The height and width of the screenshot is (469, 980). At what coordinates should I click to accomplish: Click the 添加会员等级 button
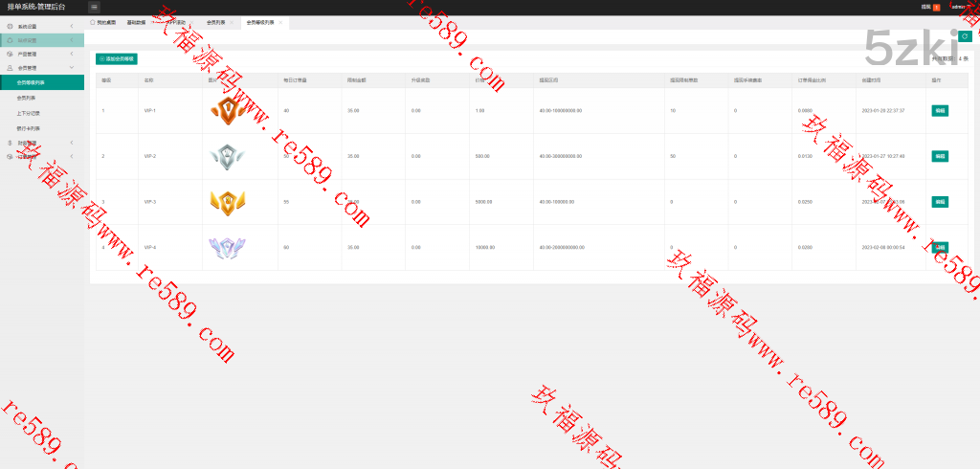point(117,59)
